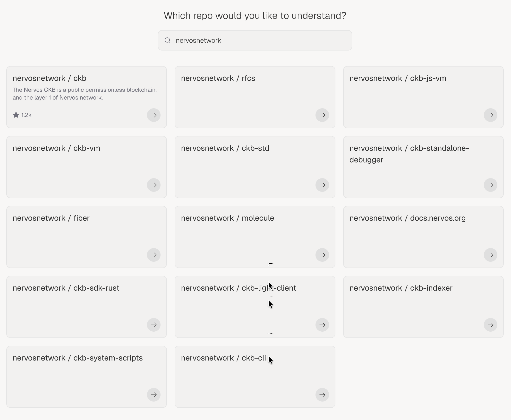Select the nervosnetwork / ckb-sdk-rust title
511x420 pixels.
coord(66,288)
